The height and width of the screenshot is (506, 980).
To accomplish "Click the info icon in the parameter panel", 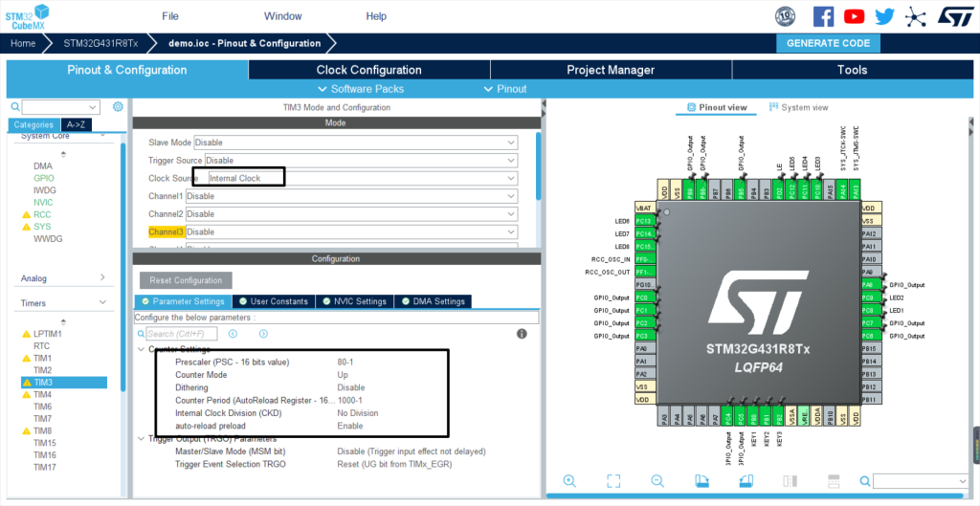I will point(522,334).
